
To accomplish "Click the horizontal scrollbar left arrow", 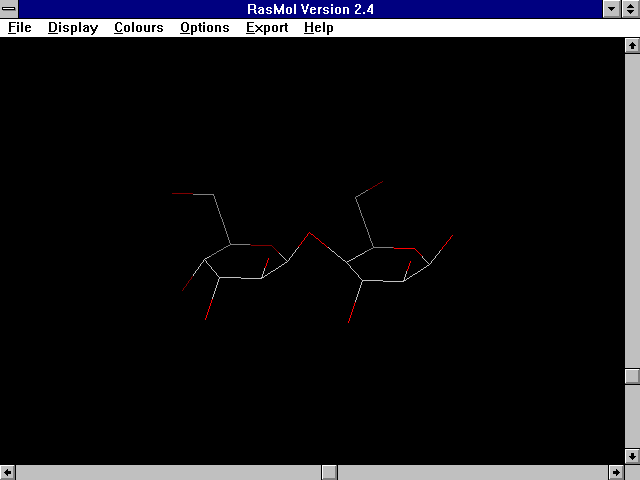I will point(8,472).
